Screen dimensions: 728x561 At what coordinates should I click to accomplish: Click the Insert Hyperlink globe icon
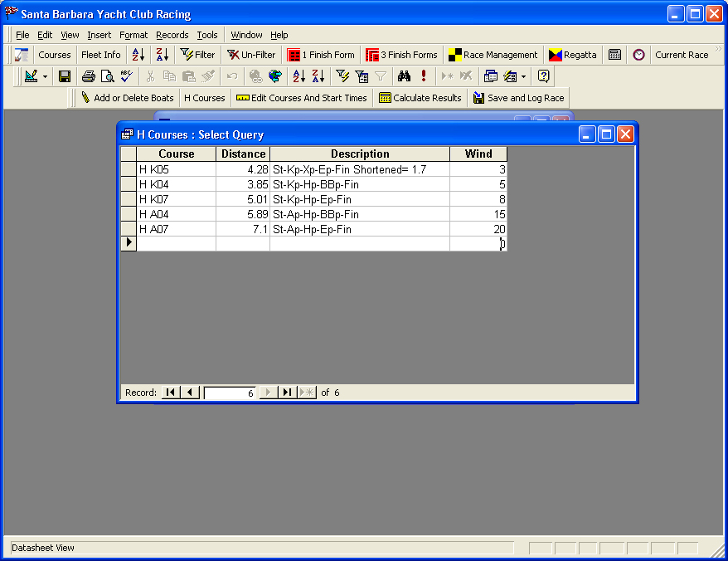[x=255, y=76]
